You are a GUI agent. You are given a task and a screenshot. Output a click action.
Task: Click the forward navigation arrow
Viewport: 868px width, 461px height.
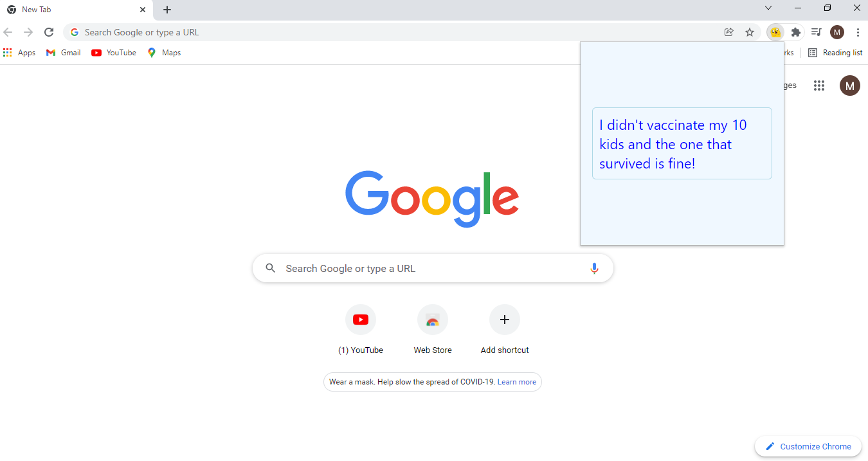(x=28, y=32)
